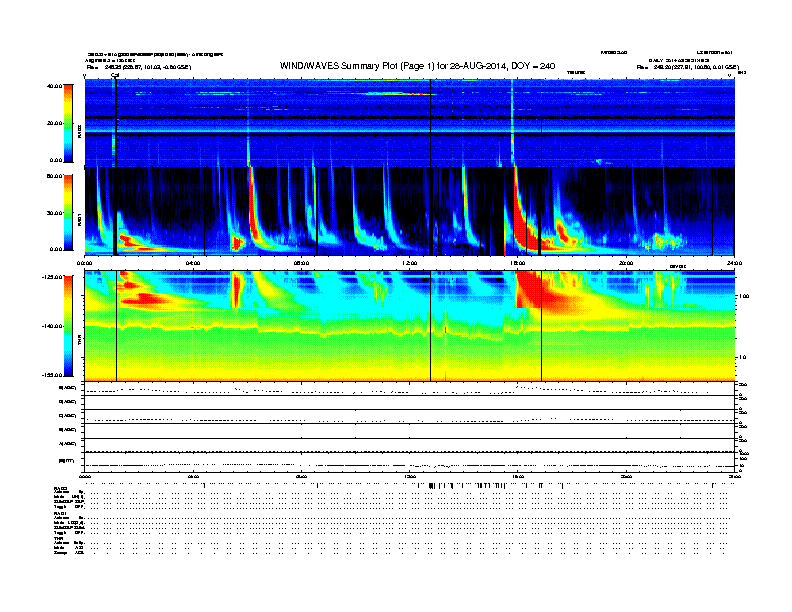This screenshot has width=792, height=612.
Task: Click the TNR panel color scale bar
Action: pos(68,326)
